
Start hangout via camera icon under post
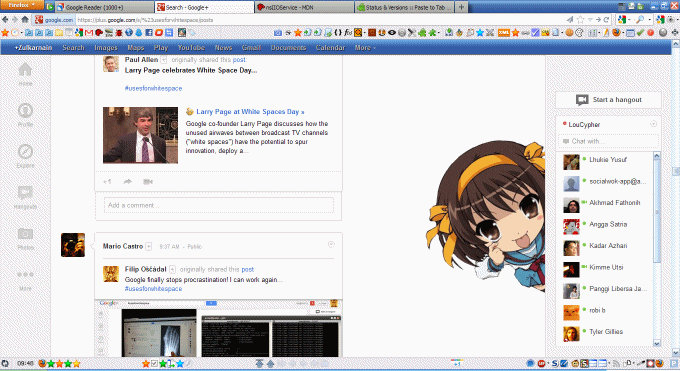(148, 181)
